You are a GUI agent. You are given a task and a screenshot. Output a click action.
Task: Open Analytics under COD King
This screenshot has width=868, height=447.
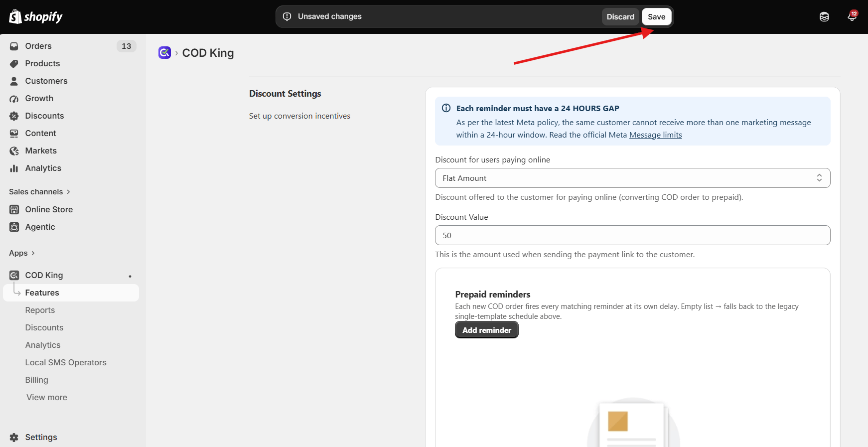43,345
